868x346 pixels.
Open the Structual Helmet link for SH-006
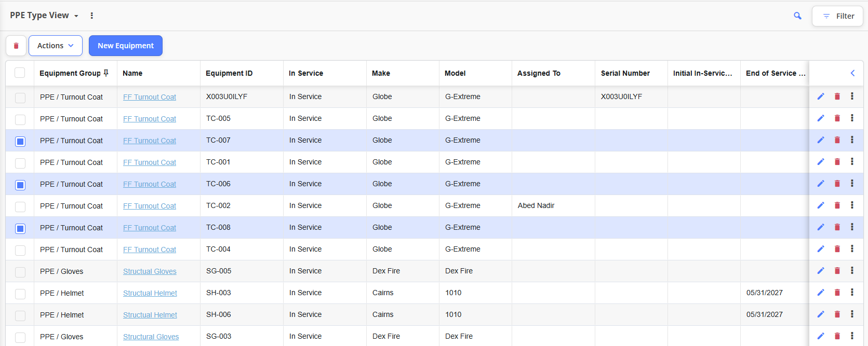[150, 315]
